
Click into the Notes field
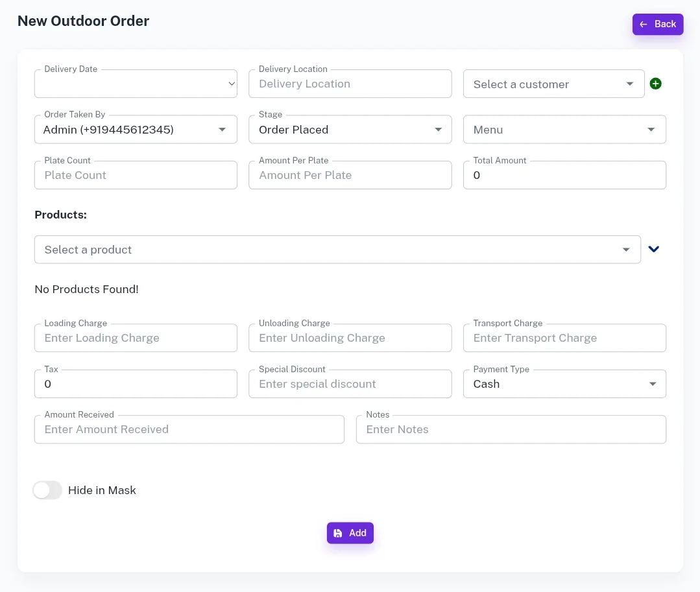(511, 429)
